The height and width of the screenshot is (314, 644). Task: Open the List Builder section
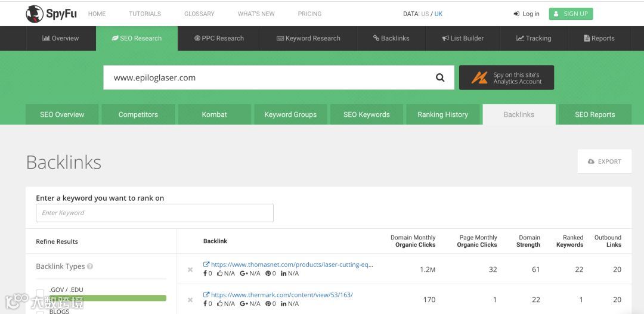(x=463, y=38)
